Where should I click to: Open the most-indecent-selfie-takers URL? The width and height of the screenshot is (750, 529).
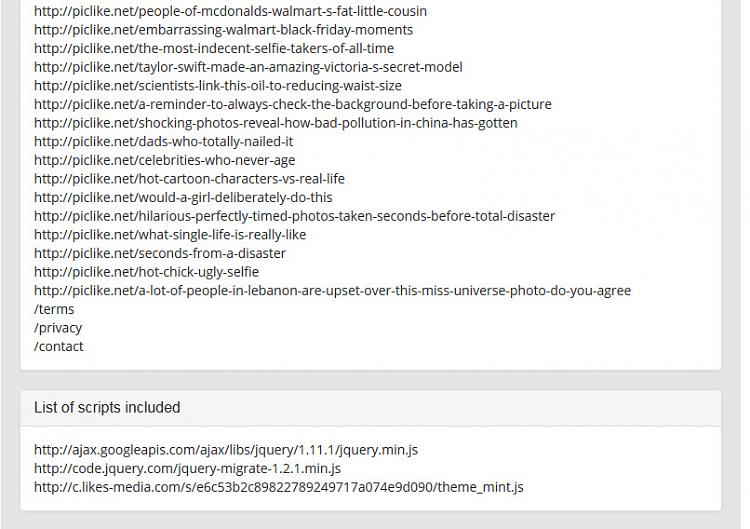pyautogui.click(x=214, y=48)
